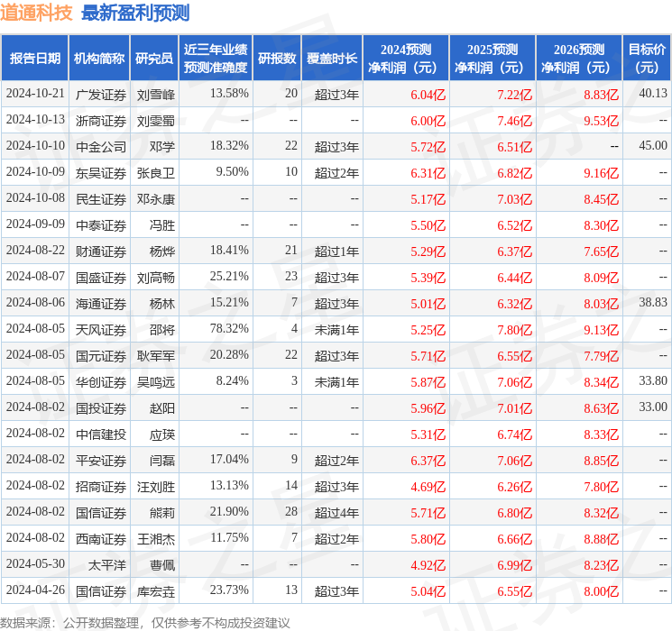Click 7.80亿 in 天风证券 row
This screenshot has height=631, width=672.
[515, 330]
